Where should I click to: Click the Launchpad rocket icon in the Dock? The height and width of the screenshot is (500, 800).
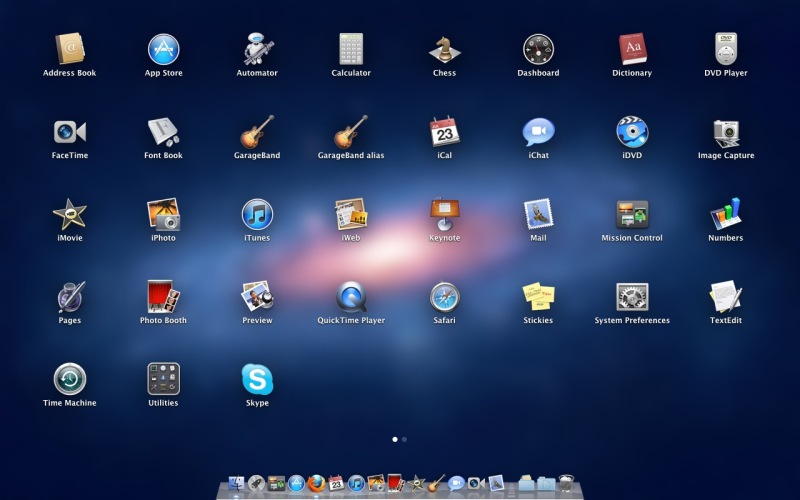pos(256,483)
